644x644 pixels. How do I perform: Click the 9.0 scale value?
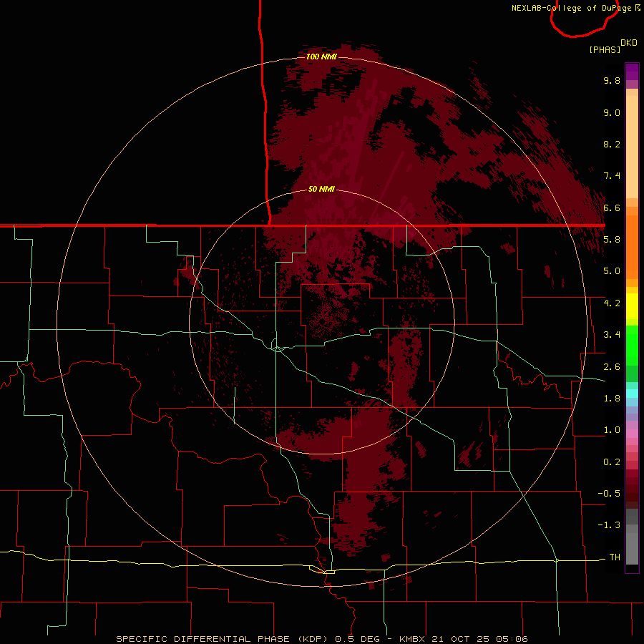click(x=612, y=112)
